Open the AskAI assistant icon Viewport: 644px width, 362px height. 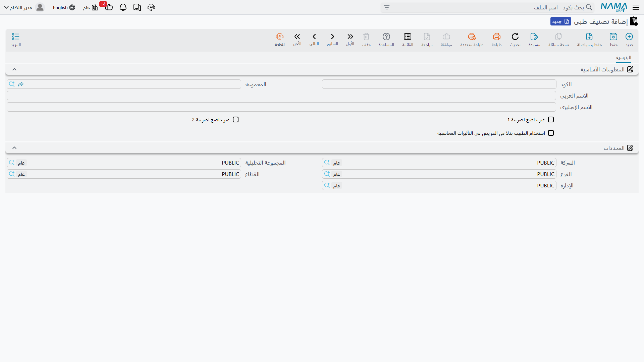(280, 37)
